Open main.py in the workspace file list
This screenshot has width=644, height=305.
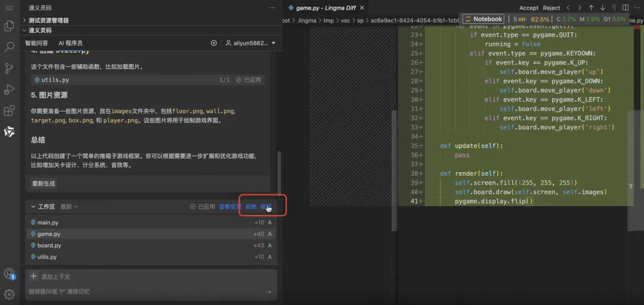151,222
